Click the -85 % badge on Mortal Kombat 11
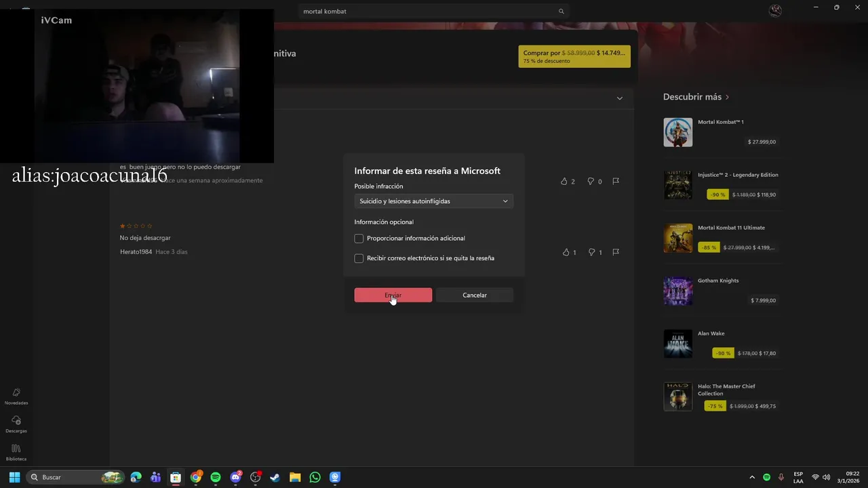Image resolution: width=868 pixels, height=488 pixels. [x=709, y=247]
